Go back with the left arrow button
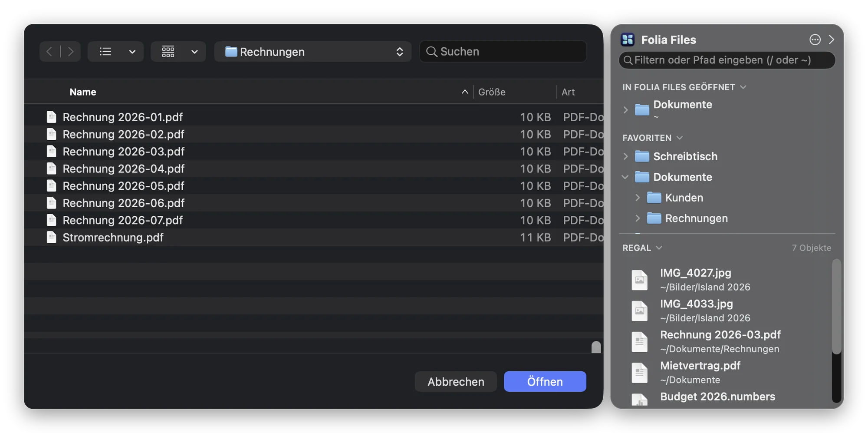The image size is (868, 433). pyautogui.click(x=49, y=52)
